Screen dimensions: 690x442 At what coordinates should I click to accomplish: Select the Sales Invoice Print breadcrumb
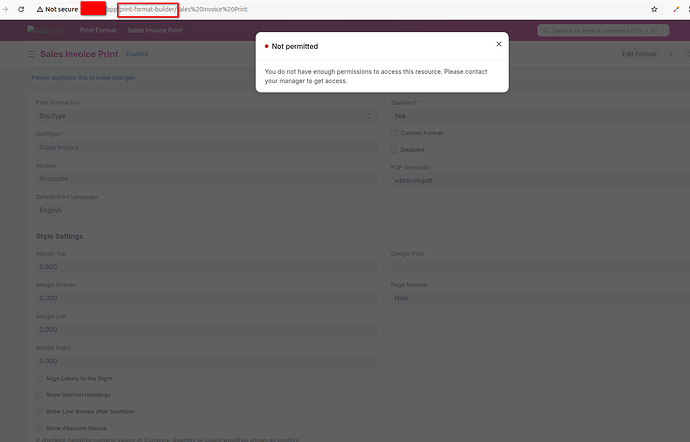[154, 31]
